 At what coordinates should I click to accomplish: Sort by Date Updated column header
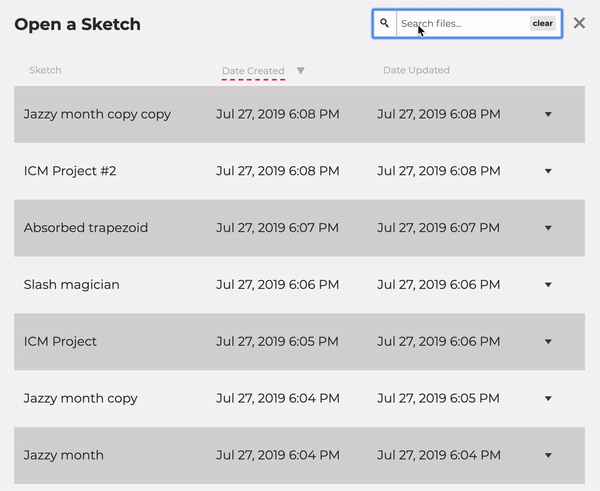click(x=416, y=70)
